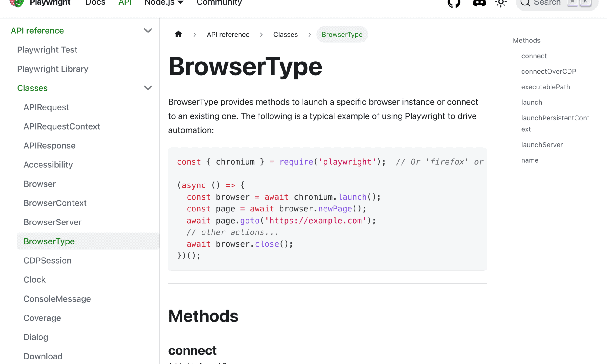Screen dimensions: 607x364
Task: Click the connect method heading
Action: (192, 351)
